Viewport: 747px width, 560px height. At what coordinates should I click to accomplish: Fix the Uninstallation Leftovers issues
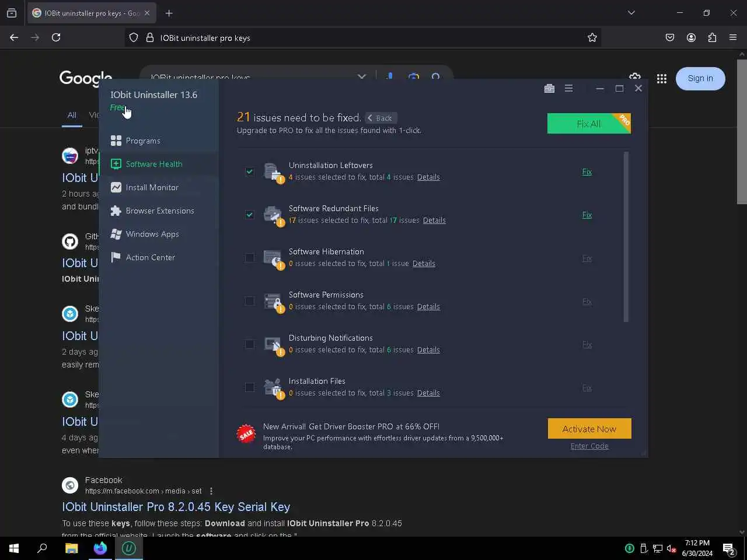tap(587, 172)
